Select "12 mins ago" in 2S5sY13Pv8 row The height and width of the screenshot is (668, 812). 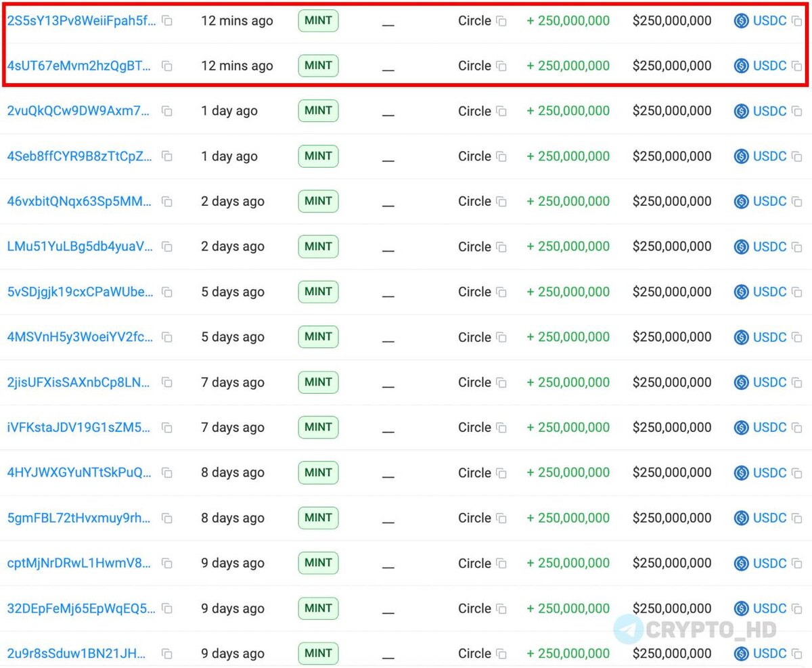pyautogui.click(x=237, y=21)
